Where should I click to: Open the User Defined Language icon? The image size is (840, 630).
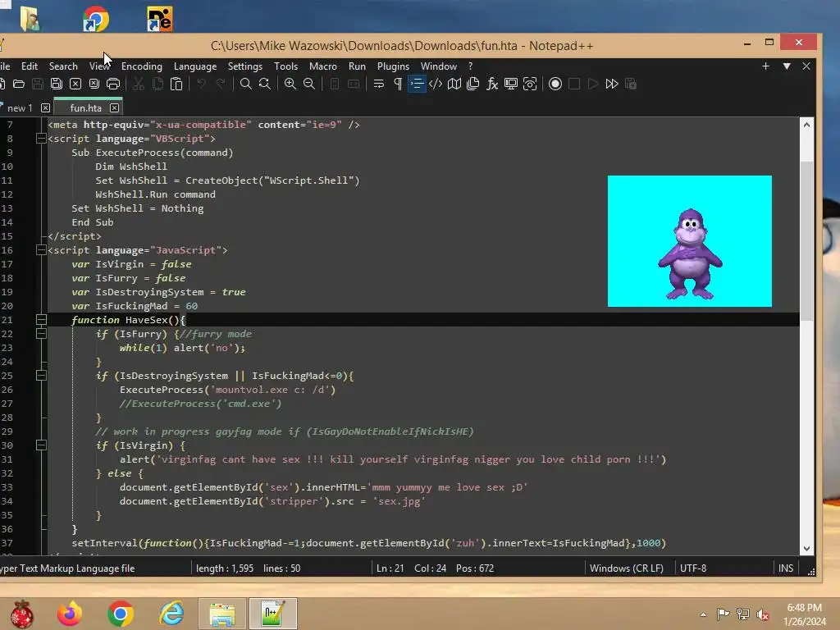(436, 84)
